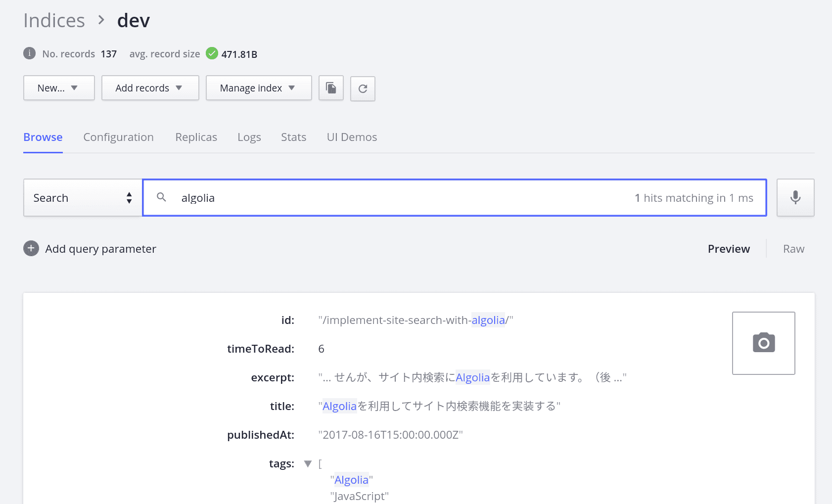Select the Preview view mode
The image size is (832, 504).
point(729,249)
